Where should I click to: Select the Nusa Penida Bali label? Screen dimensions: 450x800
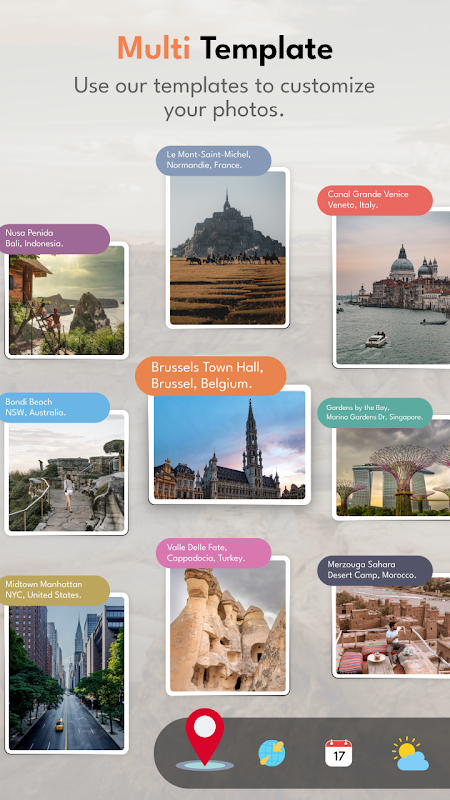54,239
